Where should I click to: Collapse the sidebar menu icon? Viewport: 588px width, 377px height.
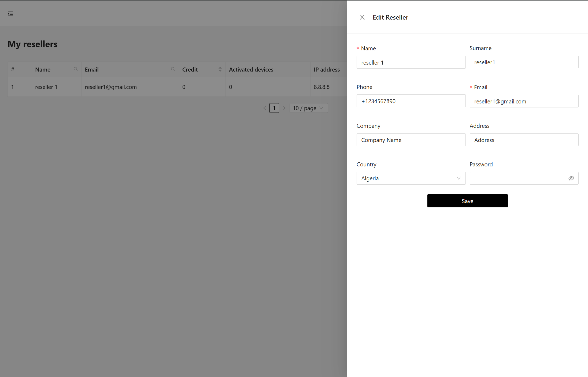(x=10, y=14)
